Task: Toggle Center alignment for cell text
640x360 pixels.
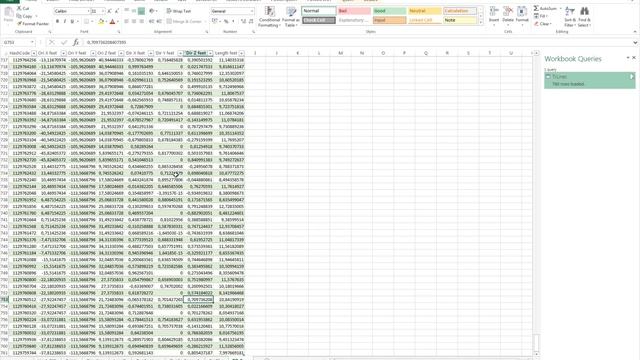Action: tap(134, 22)
